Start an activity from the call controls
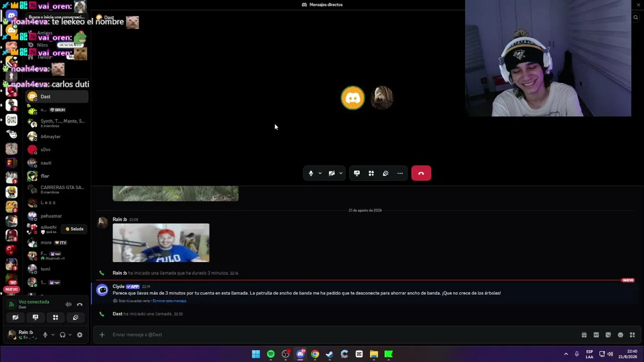Viewport: 644px width, 362px height. point(371,173)
